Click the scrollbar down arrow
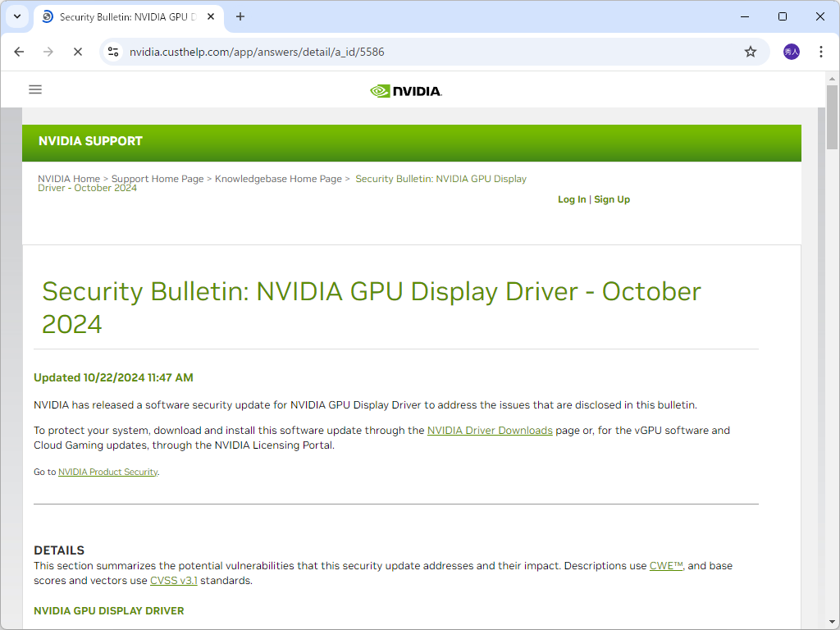 (x=832, y=622)
